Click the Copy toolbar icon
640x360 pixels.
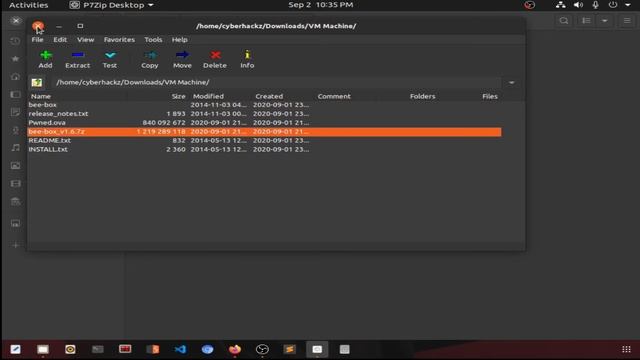click(150, 60)
